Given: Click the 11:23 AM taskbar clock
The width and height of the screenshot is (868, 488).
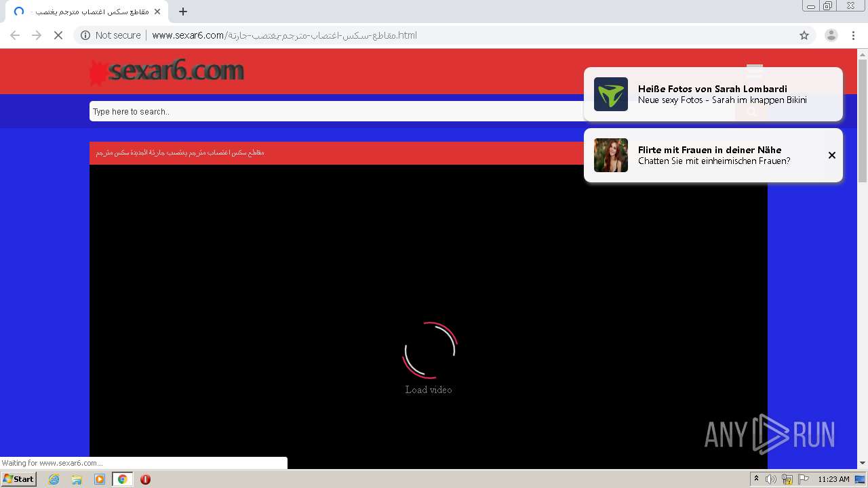Looking at the screenshot, I should pyautogui.click(x=833, y=479).
